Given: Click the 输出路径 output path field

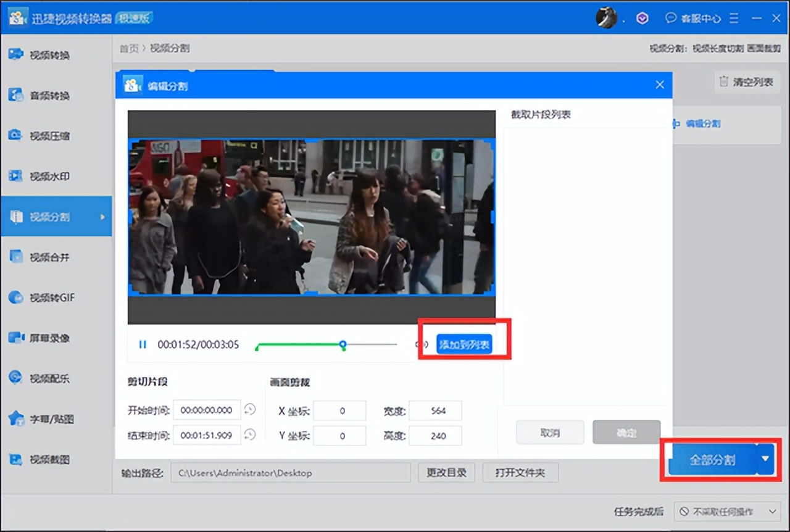Looking at the screenshot, I should point(290,472).
